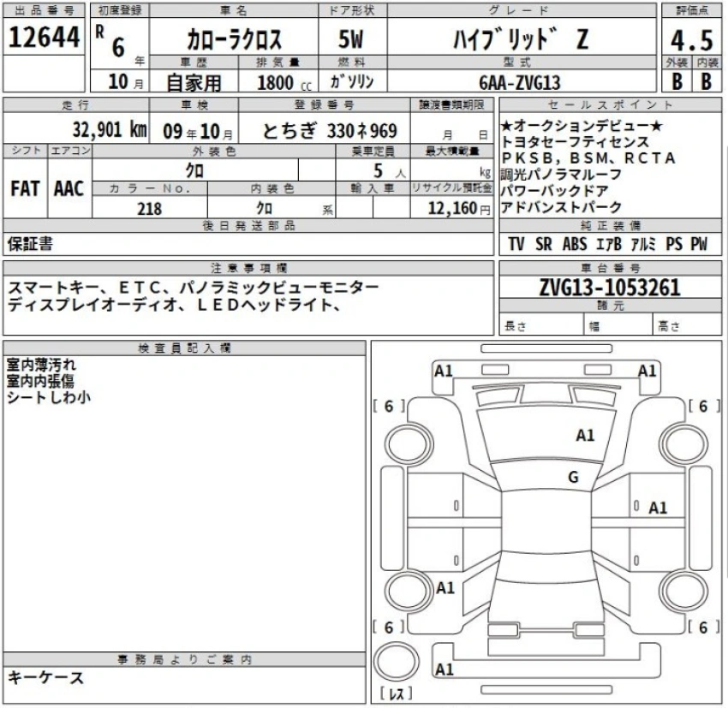
Task: Click the 調光パノラマルーフ sales point
Action: coord(561,175)
